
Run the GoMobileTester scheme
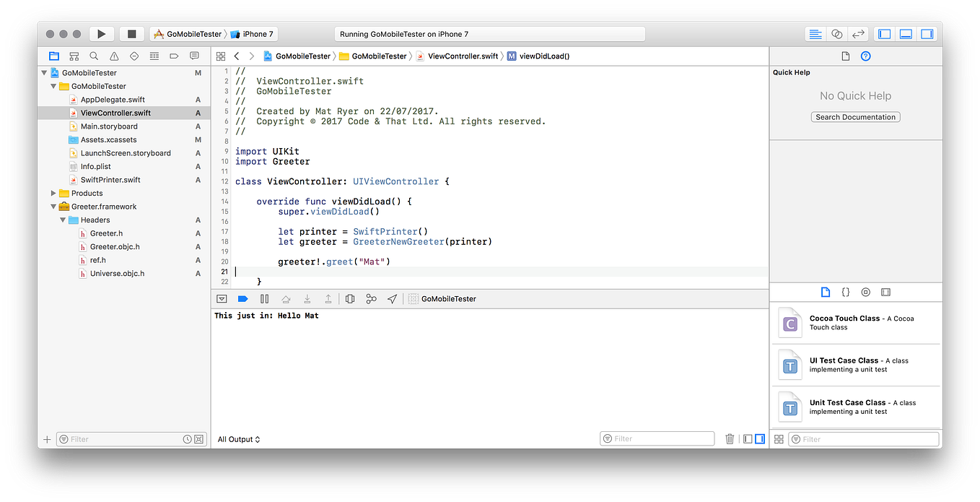pyautogui.click(x=101, y=33)
